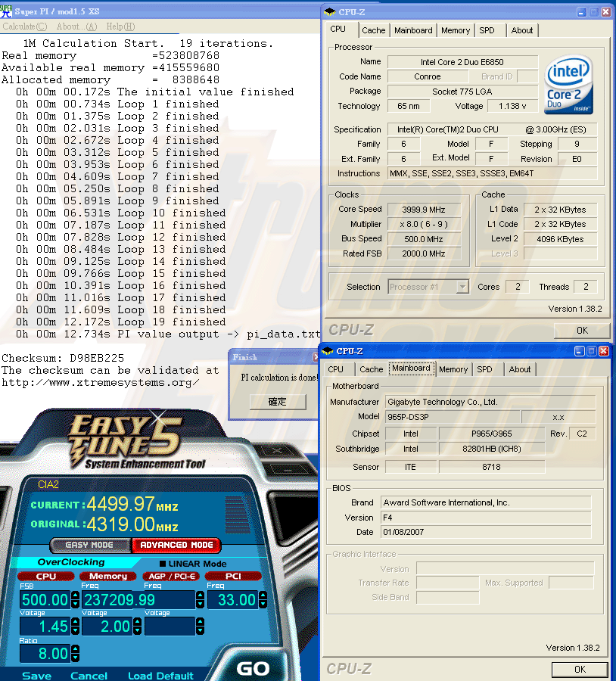Open About tab in CPU-Z Motherboard window

click(520, 369)
